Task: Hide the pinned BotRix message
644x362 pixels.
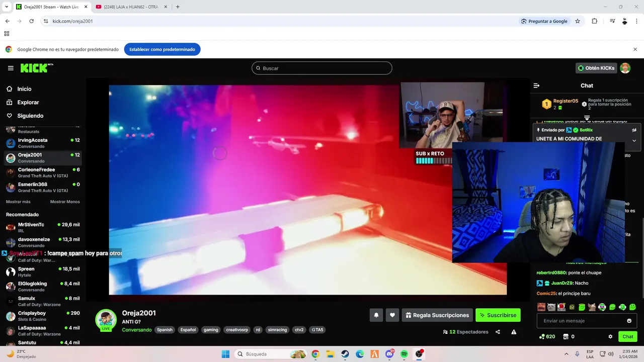Action: 634,130
